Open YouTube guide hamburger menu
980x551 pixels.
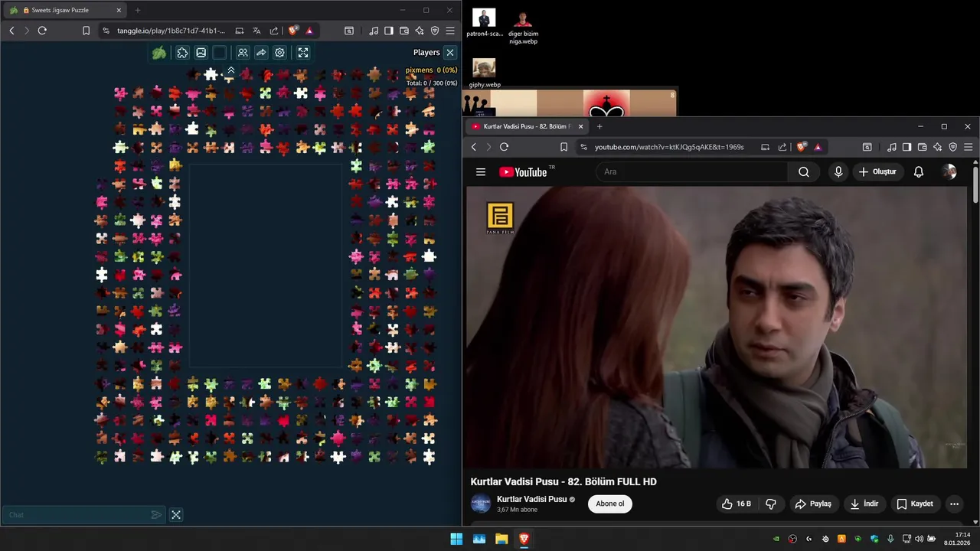click(481, 172)
